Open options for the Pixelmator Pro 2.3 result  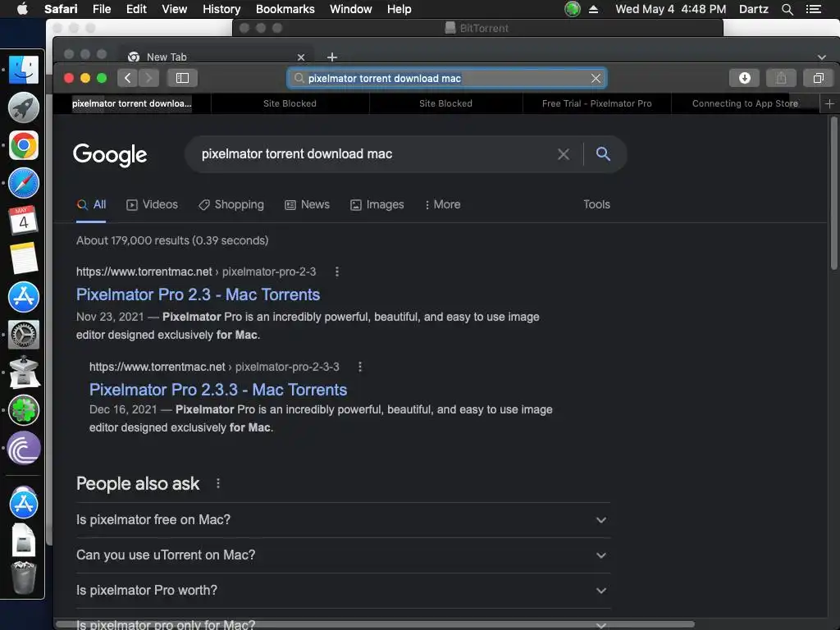click(337, 272)
